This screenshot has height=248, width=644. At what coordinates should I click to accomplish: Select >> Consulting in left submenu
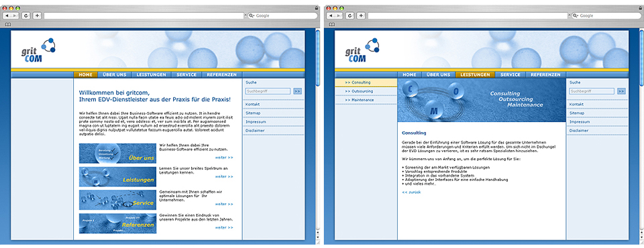[x=366, y=82]
